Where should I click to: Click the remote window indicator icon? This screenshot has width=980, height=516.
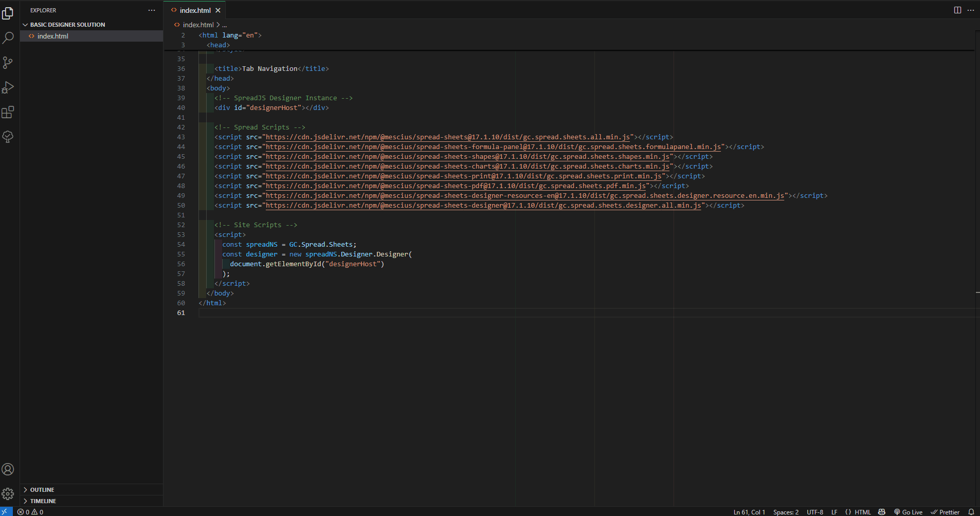coord(6,512)
